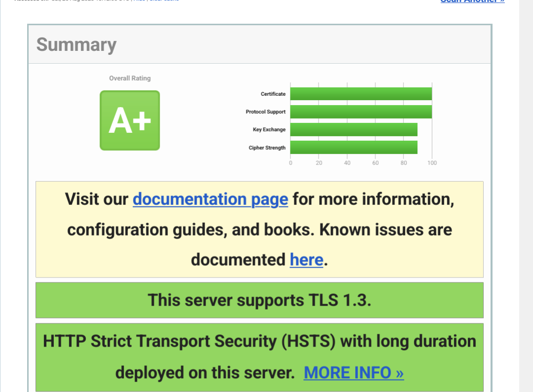Click the 'Key Exchange' chart label
The width and height of the screenshot is (533, 392).
[x=269, y=129]
